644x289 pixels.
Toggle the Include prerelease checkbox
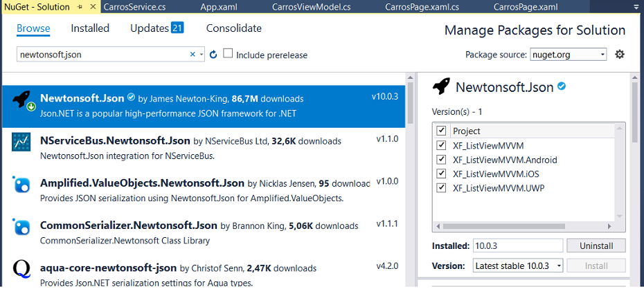(x=228, y=53)
